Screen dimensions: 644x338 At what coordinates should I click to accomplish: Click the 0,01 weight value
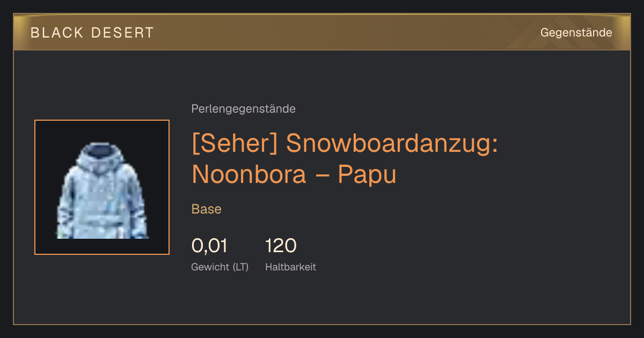pyautogui.click(x=209, y=246)
